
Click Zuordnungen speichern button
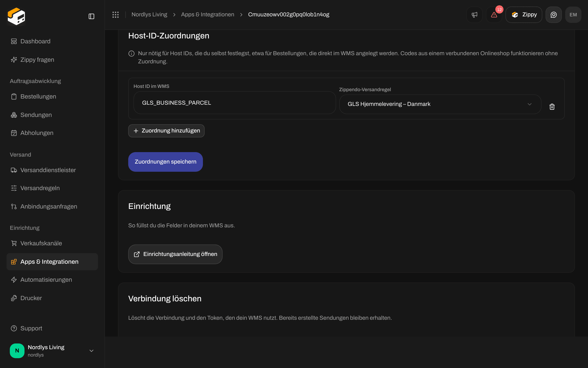point(165,162)
